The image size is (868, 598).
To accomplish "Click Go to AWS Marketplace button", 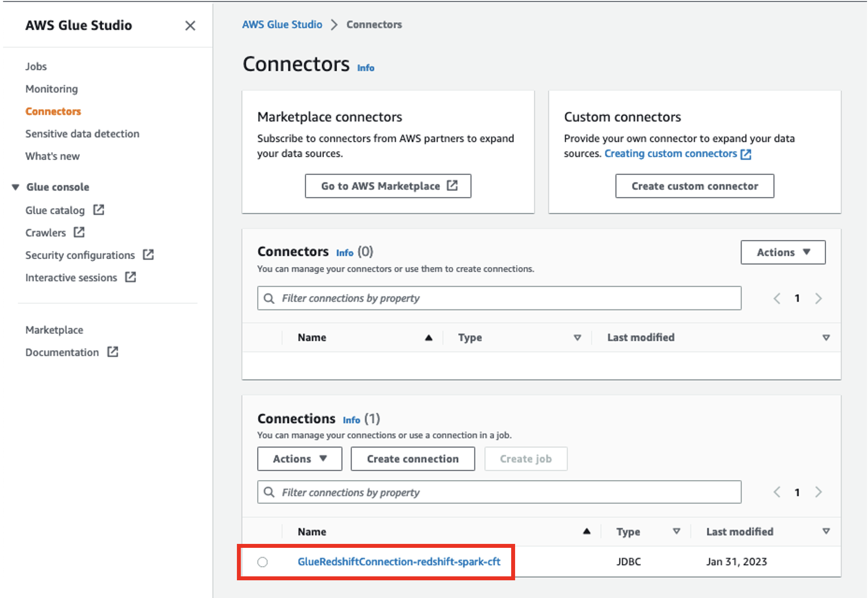I will pyautogui.click(x=388, y=186).
